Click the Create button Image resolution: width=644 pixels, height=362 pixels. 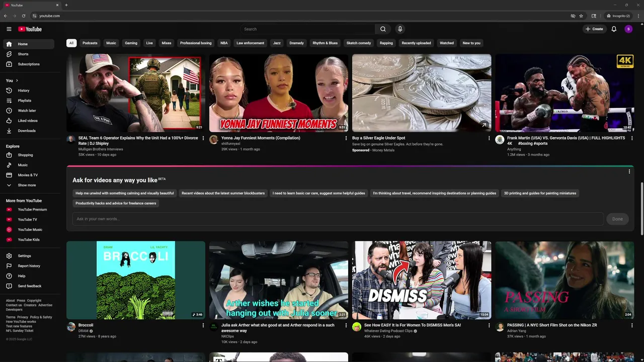[x=594, y=29]
